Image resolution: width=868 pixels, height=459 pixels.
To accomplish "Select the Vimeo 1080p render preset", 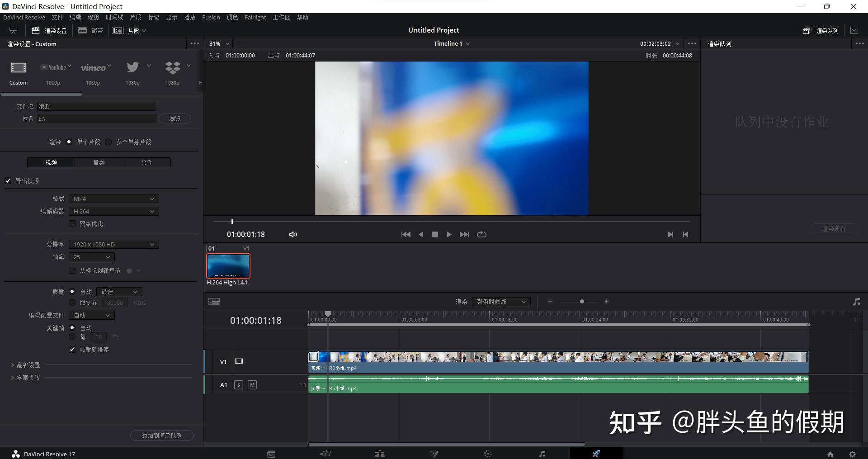I will click(x=93, y=72).
